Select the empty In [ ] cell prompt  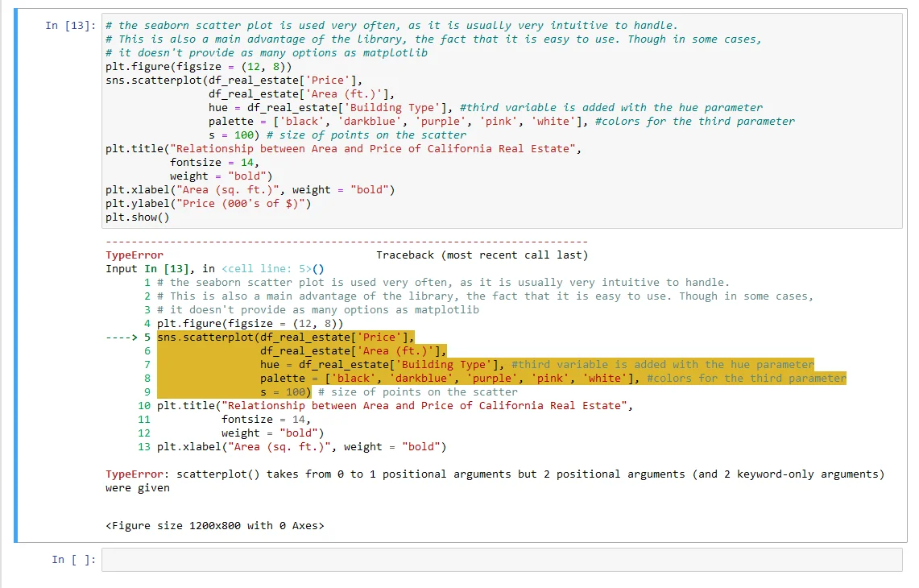(73, 560)
